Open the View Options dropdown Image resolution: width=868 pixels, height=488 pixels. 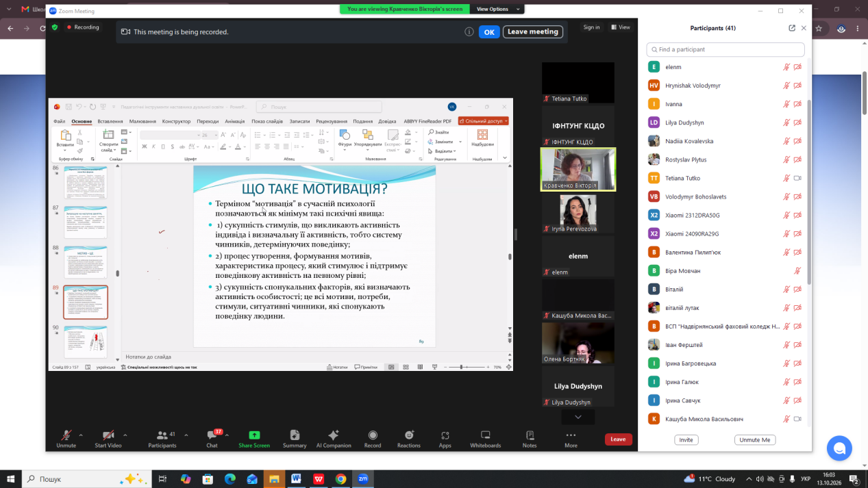[497, 9]
